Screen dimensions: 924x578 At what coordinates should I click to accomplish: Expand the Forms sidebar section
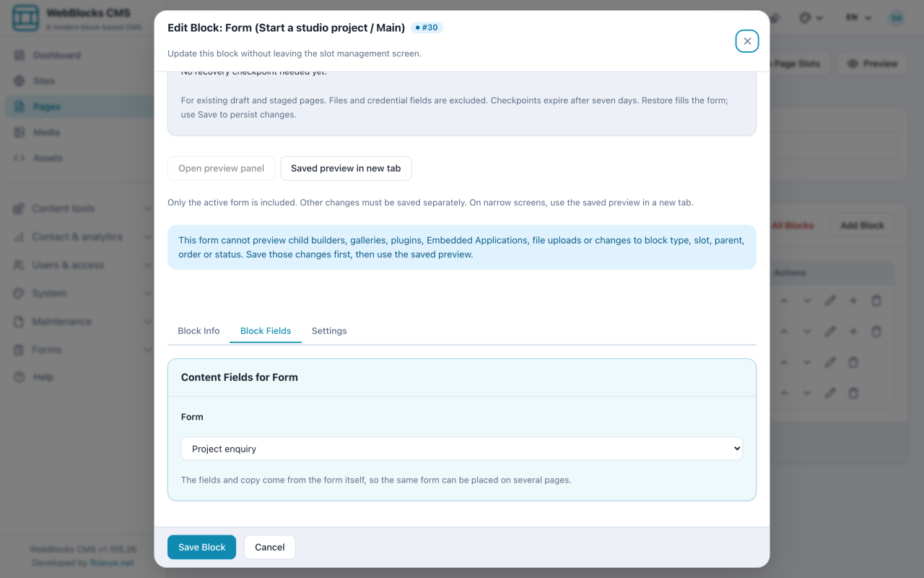point(83,350)
